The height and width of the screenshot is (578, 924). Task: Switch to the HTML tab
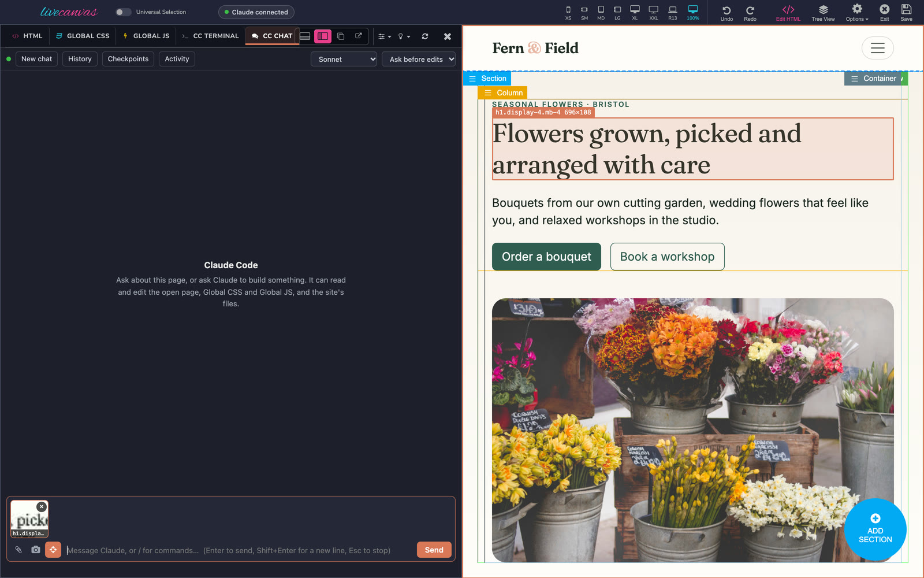coord(28,36)
